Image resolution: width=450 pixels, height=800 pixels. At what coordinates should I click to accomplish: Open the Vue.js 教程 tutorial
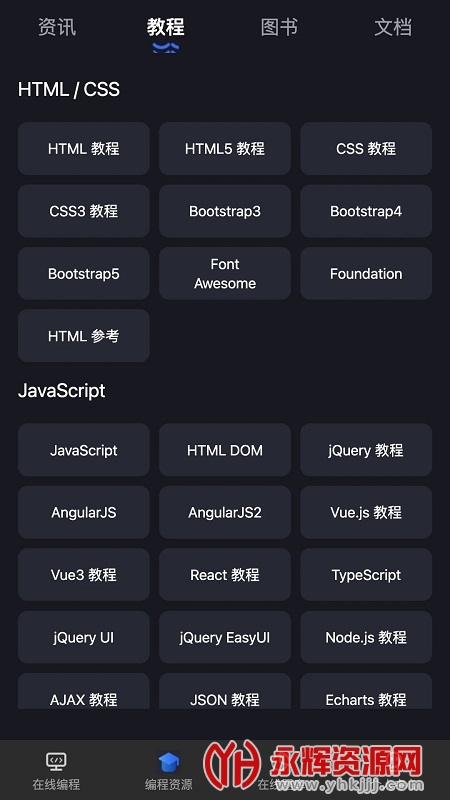coord(366,512)
